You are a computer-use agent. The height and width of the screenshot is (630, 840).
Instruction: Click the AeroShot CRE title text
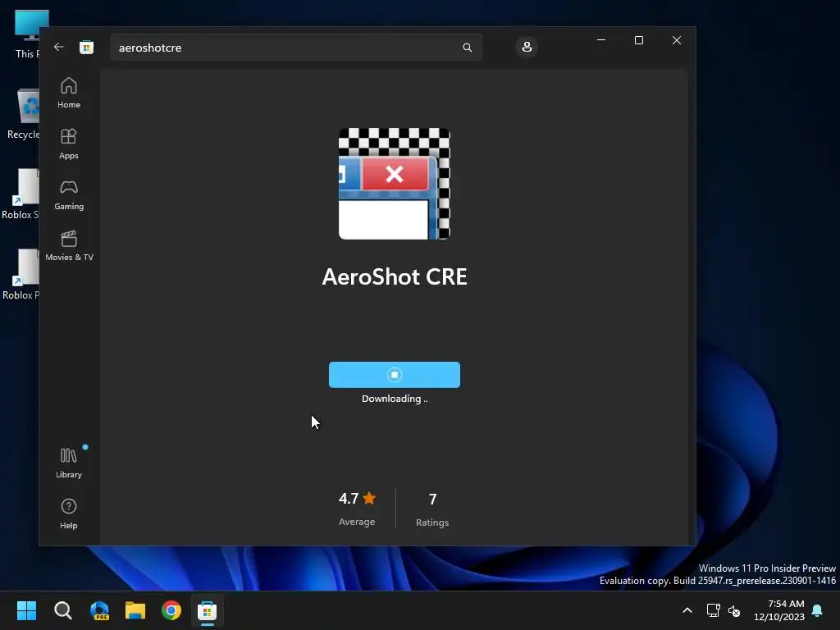point(395,277)
